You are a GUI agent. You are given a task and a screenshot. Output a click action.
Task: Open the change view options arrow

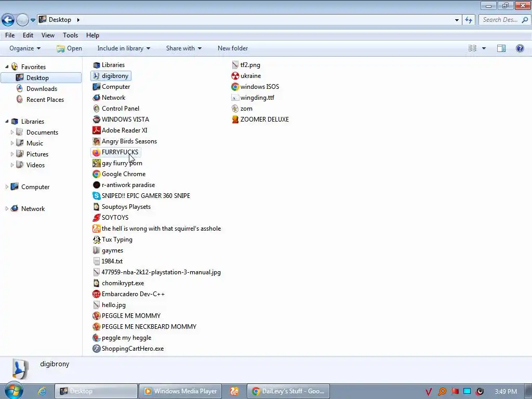pos(484,48)
